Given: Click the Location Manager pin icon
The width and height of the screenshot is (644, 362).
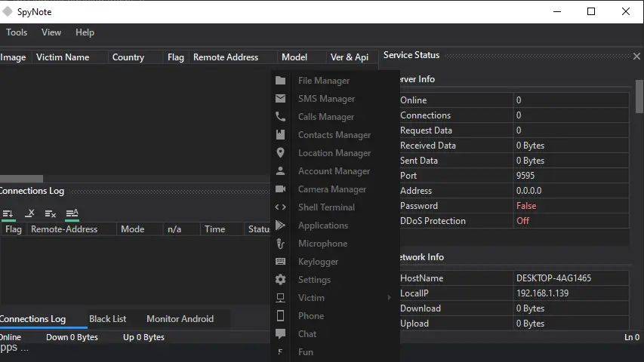Looking at the screenshot, I should pyautogui.click(x=280, y=153).
